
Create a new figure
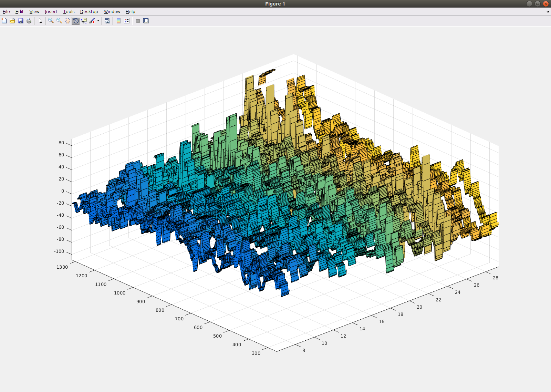4,21
